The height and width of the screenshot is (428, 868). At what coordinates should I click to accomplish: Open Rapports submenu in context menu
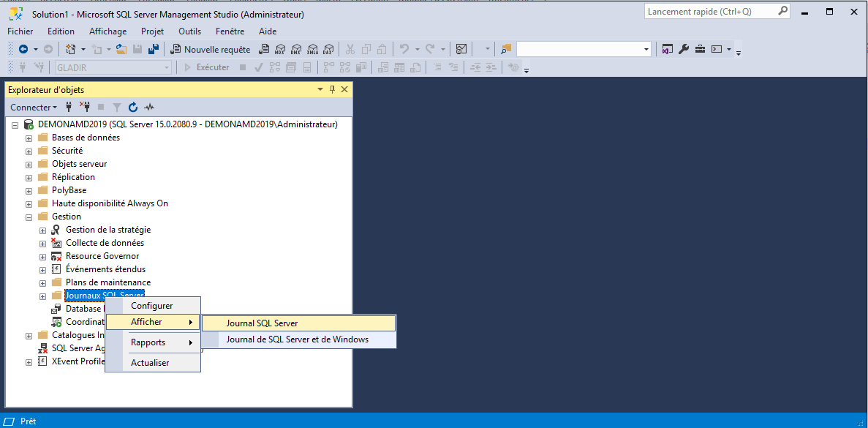(x=153, y=342)
